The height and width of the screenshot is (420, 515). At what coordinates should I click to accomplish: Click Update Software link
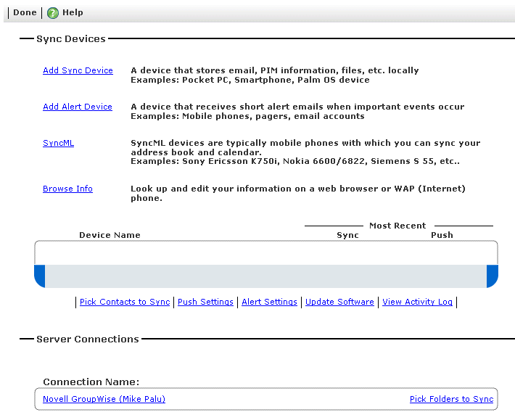(339, 302)
